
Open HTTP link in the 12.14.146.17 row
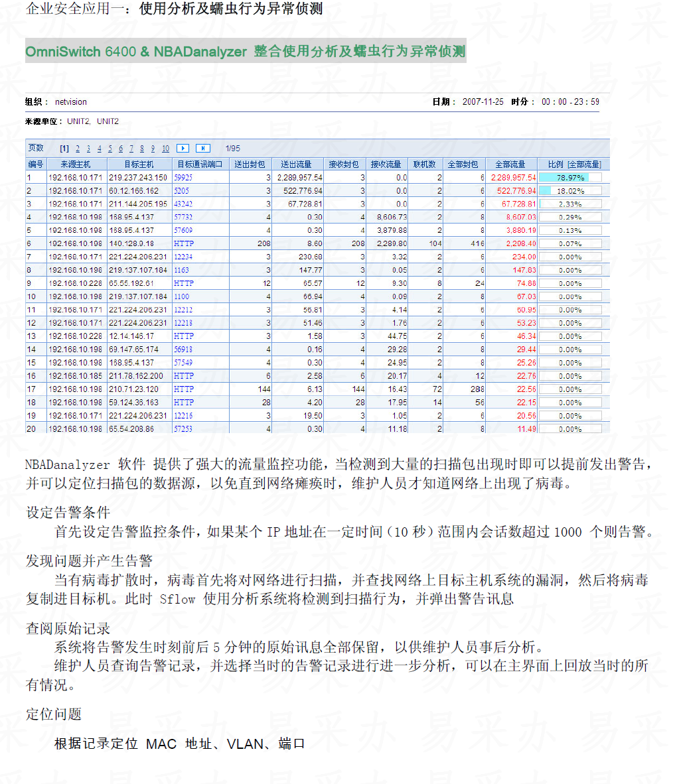click(184, 336)
